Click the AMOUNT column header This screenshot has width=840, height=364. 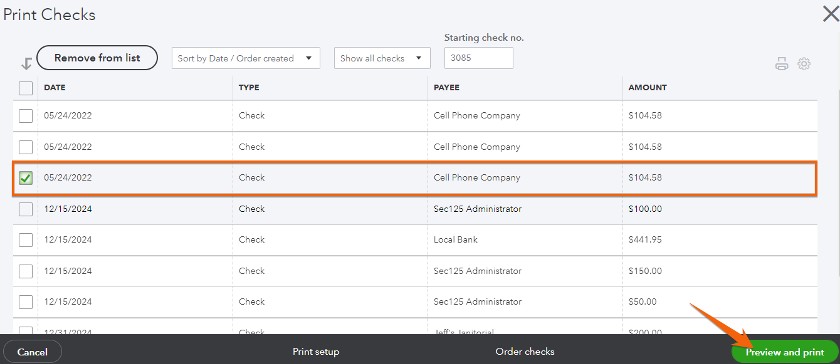point(647,87)
